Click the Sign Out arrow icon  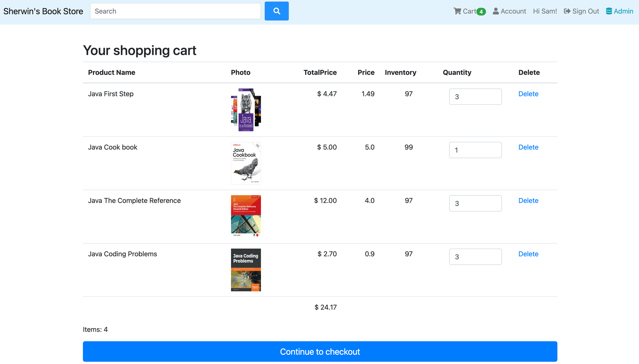click(x=567, y=11)
